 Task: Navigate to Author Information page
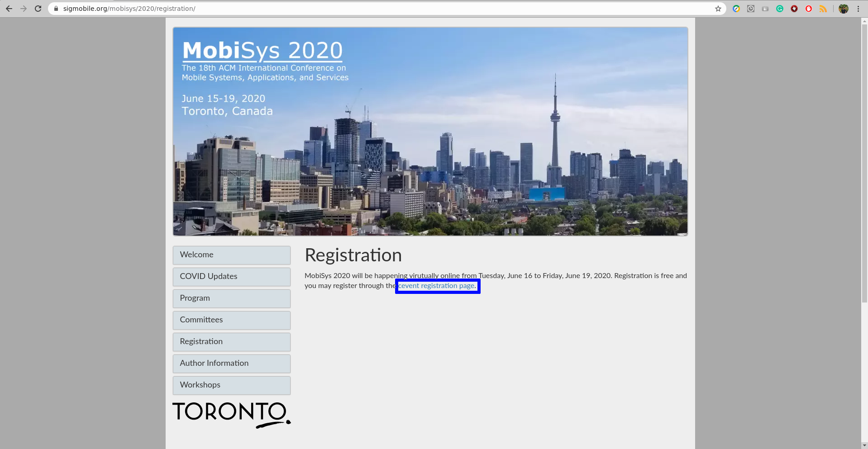[x=231, y=364]
